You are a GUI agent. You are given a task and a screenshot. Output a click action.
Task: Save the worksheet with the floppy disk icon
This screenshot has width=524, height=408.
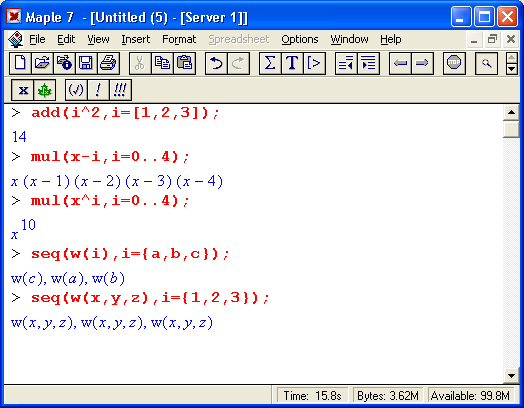86,63
